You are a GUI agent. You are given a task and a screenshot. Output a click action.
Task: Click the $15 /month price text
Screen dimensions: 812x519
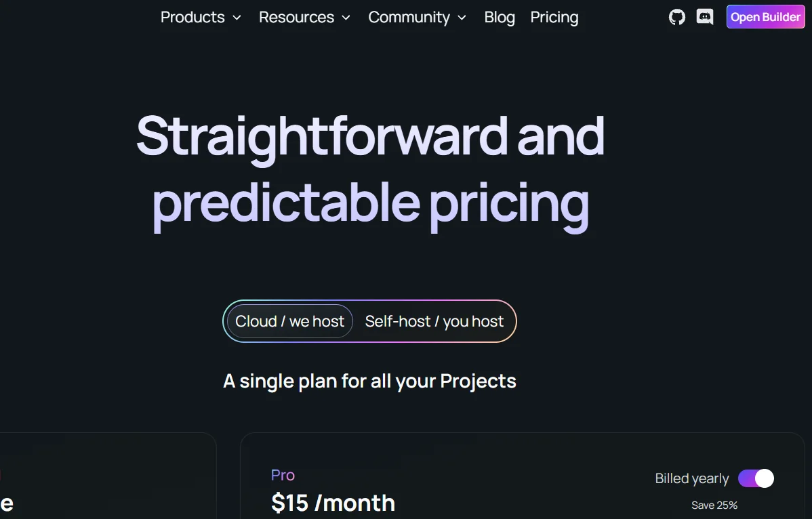pyautogui.click(x=333, y=503)
